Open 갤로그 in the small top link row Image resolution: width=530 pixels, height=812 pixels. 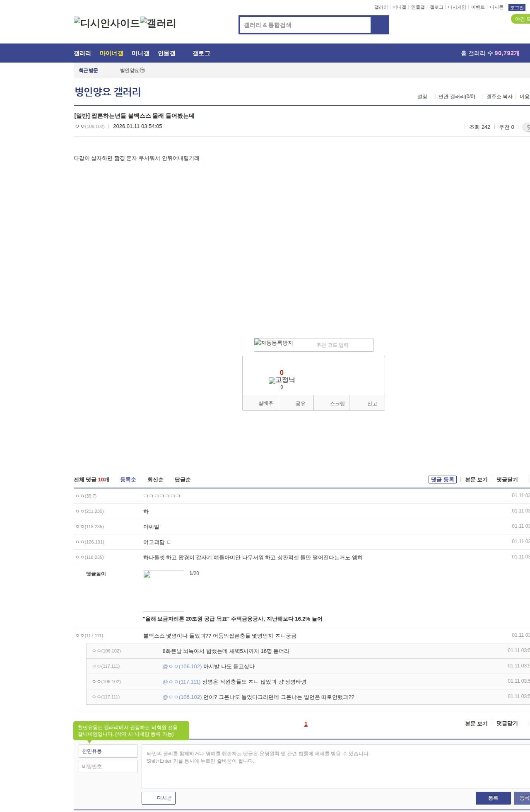436,7
